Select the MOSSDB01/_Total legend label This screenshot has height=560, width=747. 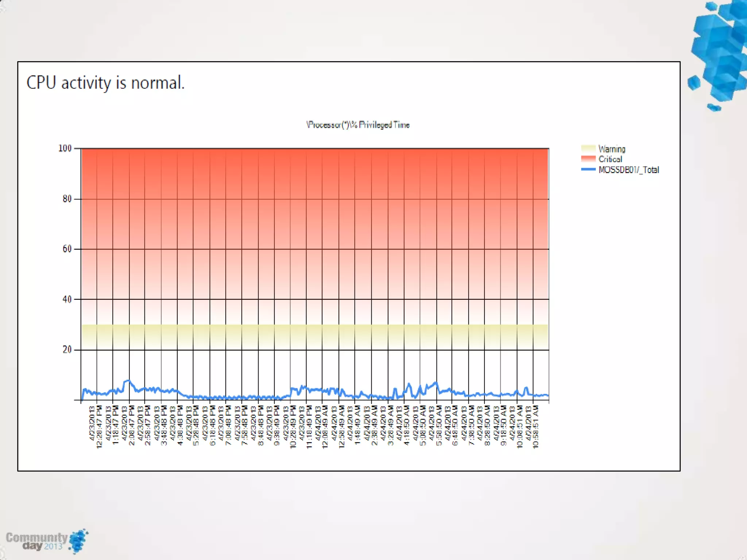[x=628, y=170]
